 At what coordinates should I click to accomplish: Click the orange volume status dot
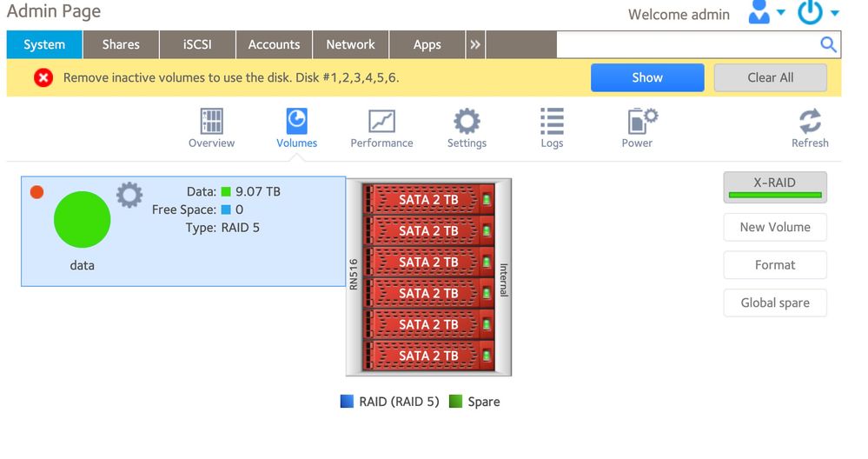pyautogui.click(x=36, y=192)
